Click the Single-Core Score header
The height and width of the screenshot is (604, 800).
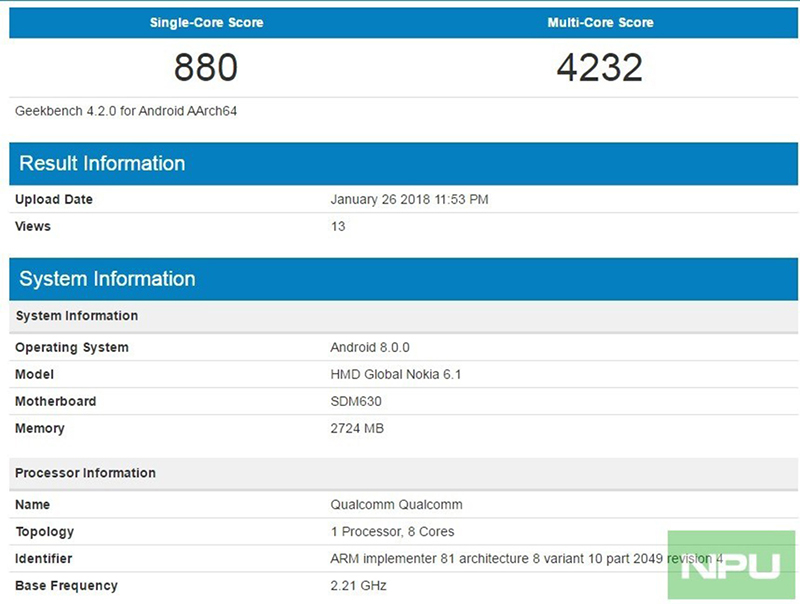coord(207,22)
